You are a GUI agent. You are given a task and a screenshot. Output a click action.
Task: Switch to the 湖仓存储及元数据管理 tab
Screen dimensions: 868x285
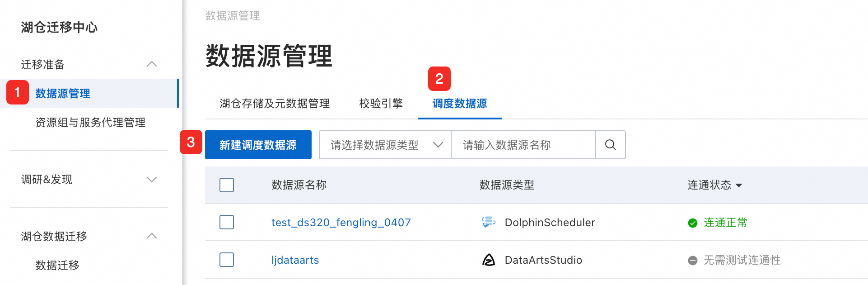coord(275,104)
